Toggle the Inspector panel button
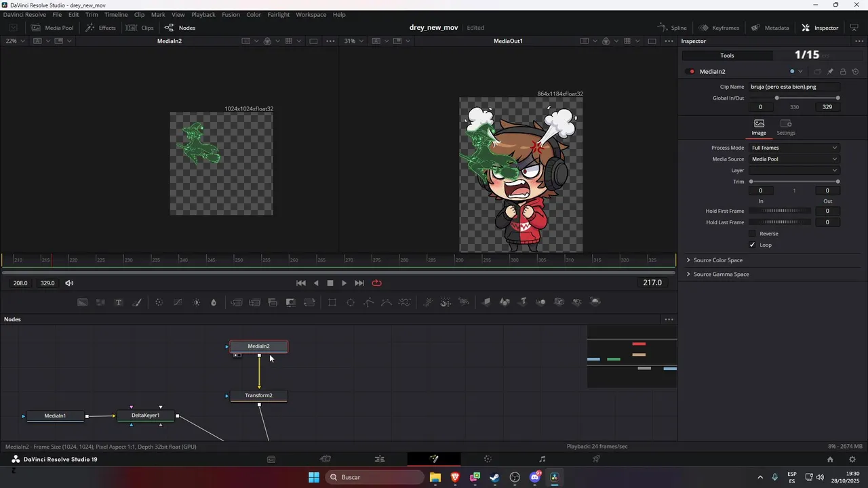 click(820, 28)
